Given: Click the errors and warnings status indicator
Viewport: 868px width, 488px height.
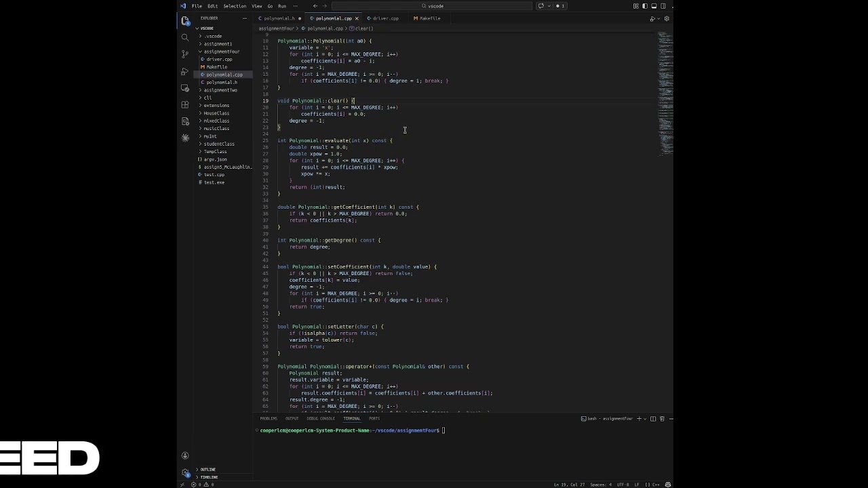Looking at the screenshot, I should (203, 485).
